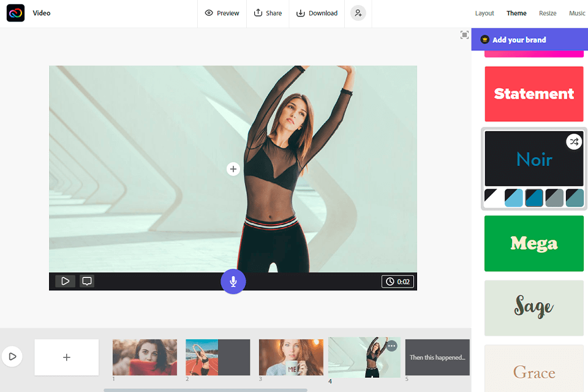588x392 pixels.
Task: Select the slide 1 thumbnail
Action: [x=145, y=357]
